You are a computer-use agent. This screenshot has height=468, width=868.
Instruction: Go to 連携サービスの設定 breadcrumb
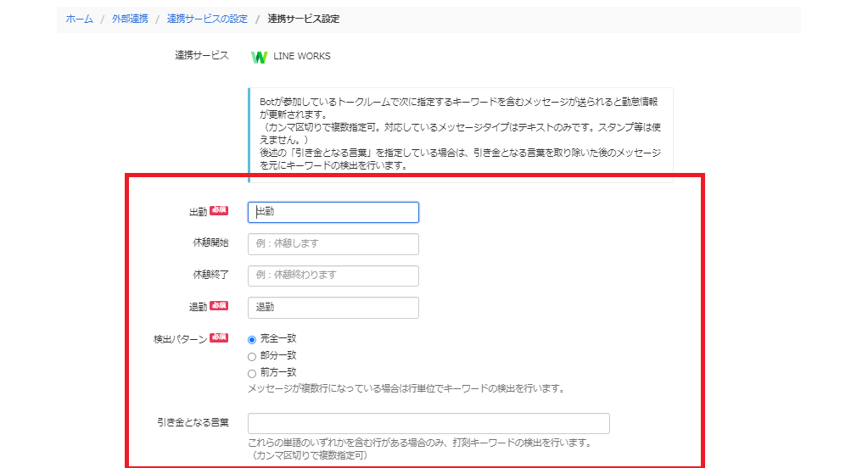(207, 19)
